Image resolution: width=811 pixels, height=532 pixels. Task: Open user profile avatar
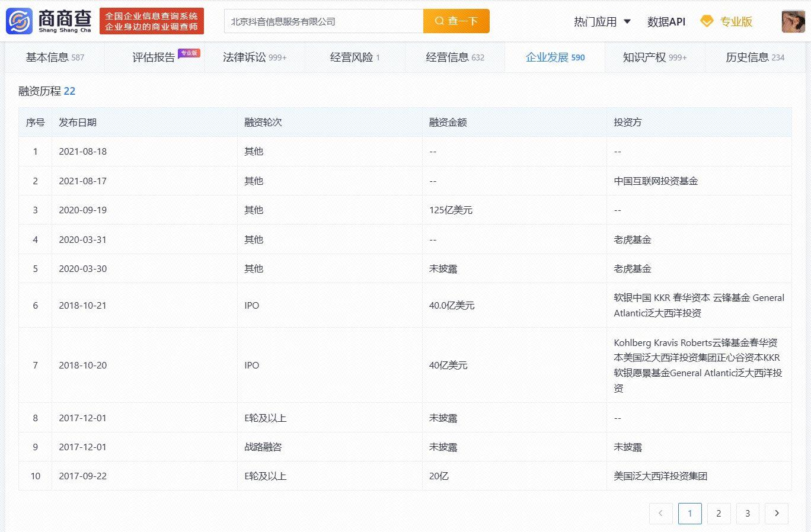(793, 20)
